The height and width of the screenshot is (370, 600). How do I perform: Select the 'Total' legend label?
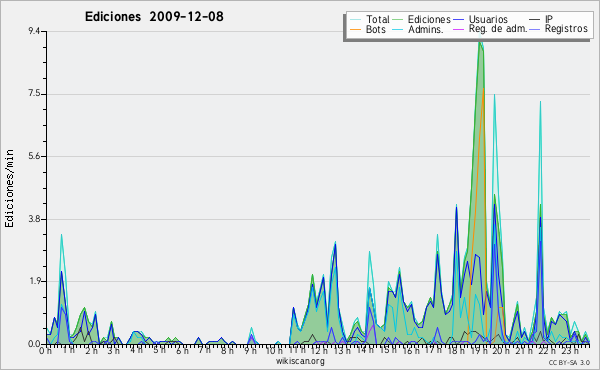[x=378, y=19]
